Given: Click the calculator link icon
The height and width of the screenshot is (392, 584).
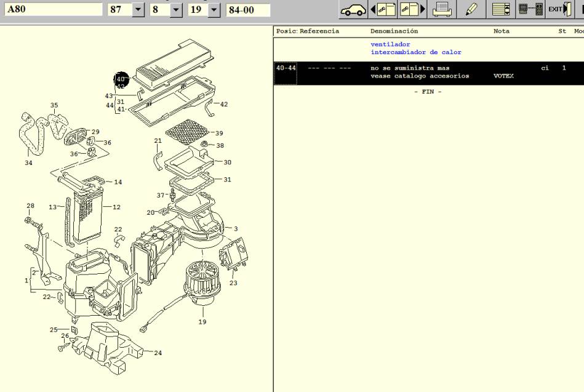Looking at the screenshot, I should 530,9.
